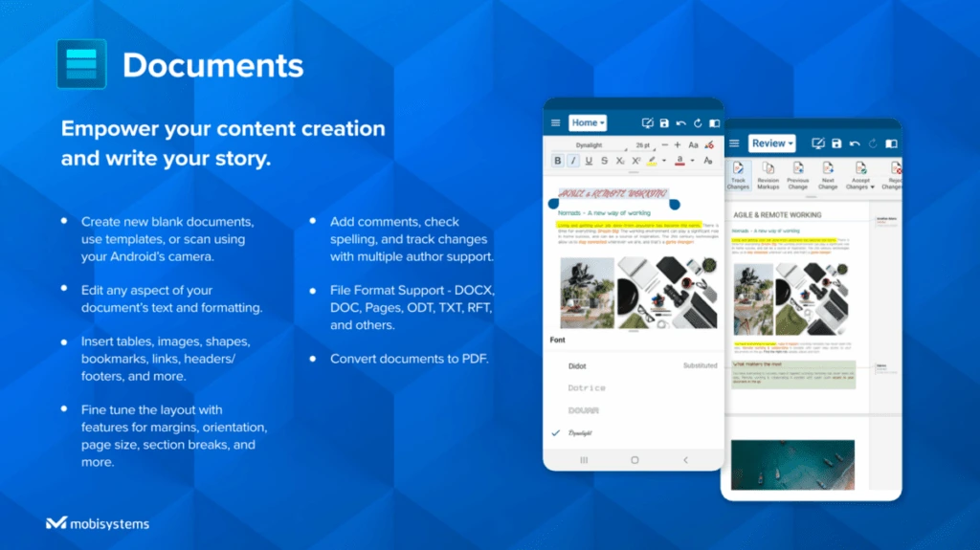The image size is (980, 550).
Task: Open the Home ribbon tab dropdown
Action: click(x=588, y=123)
